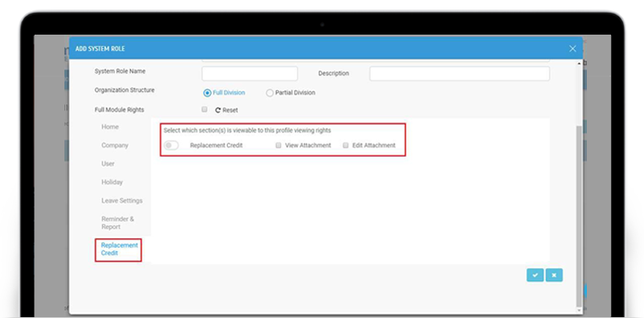Cancel with the x button beside checkmark
Viewport: 644px width, 318px height.
tap(554, 275)
